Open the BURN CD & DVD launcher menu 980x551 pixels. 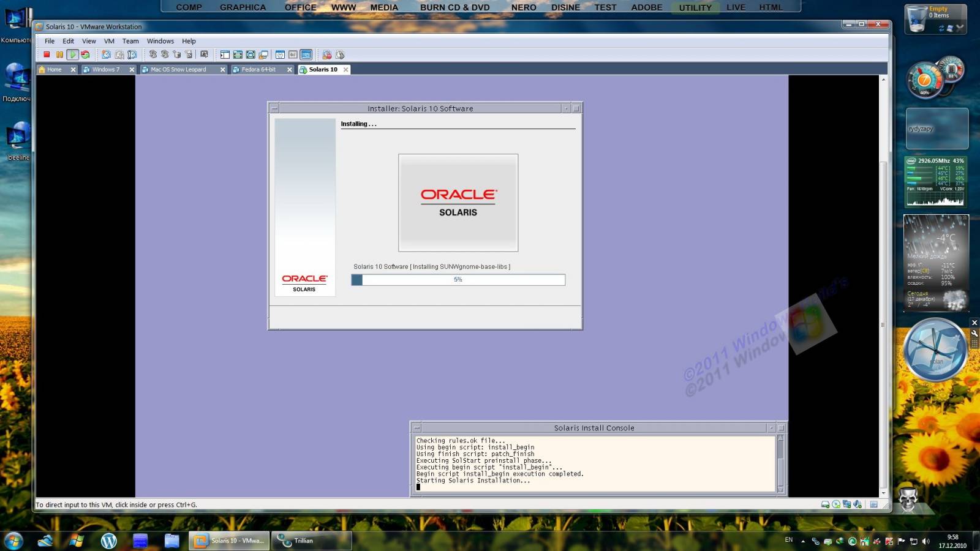pos(454,7)
